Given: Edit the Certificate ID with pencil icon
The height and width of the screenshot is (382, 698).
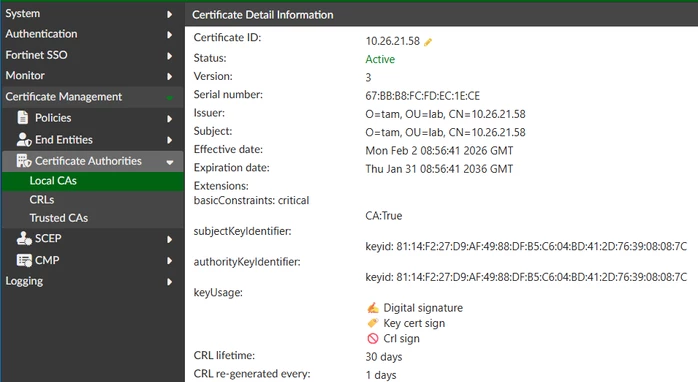Looking at the screenshot, I should click(428, 42).
